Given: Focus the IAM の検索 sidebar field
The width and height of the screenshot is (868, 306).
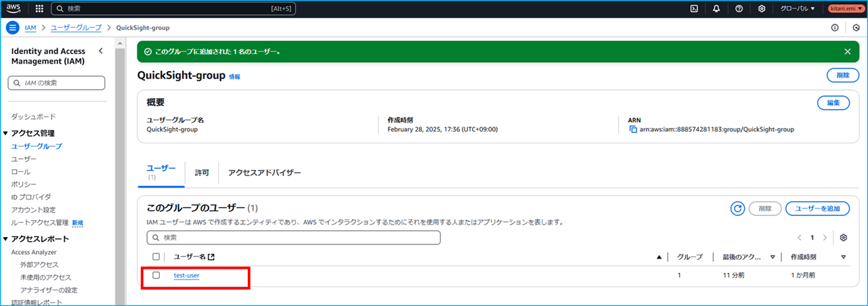Looking at the screenshot, I should pos(56,83).
